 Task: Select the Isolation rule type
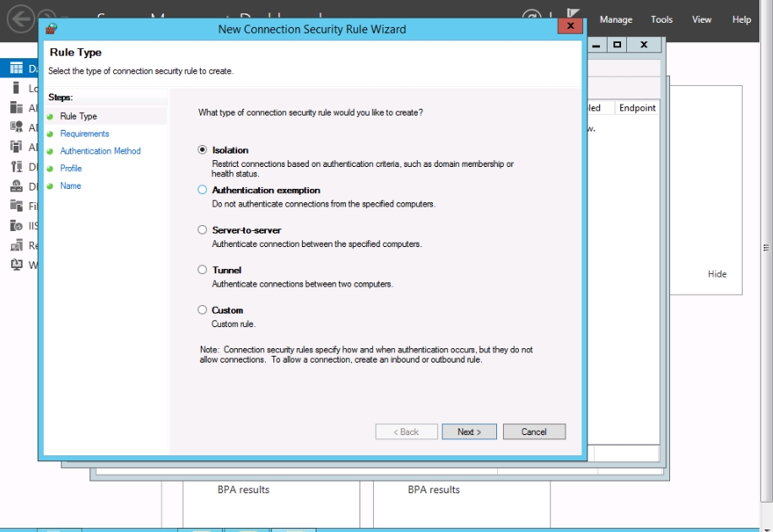202,150
